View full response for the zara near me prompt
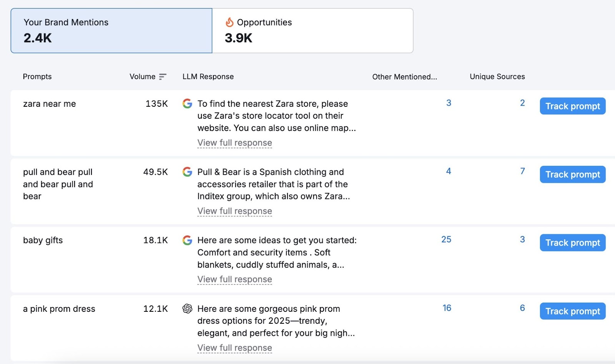The height and width of the screenshot is (364, 615). coord(234,142)
